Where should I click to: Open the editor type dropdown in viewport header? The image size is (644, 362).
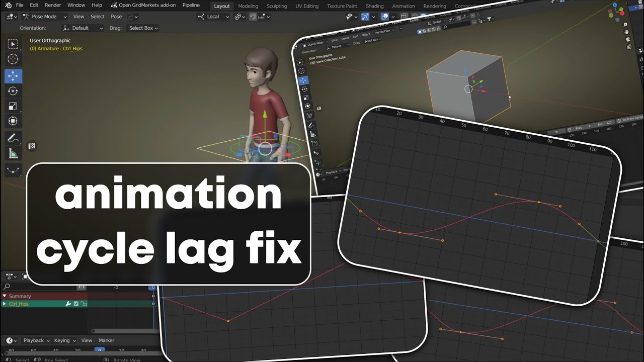12,17
